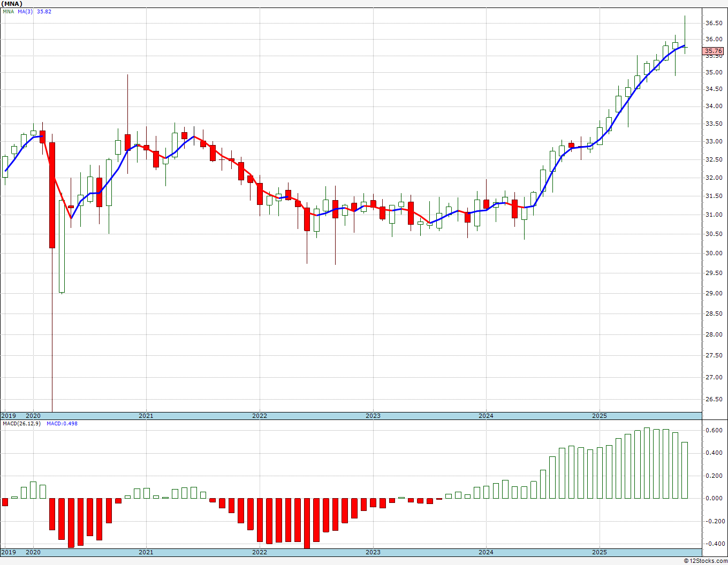Click the MACD:0.498 value label

coord(62,424)
